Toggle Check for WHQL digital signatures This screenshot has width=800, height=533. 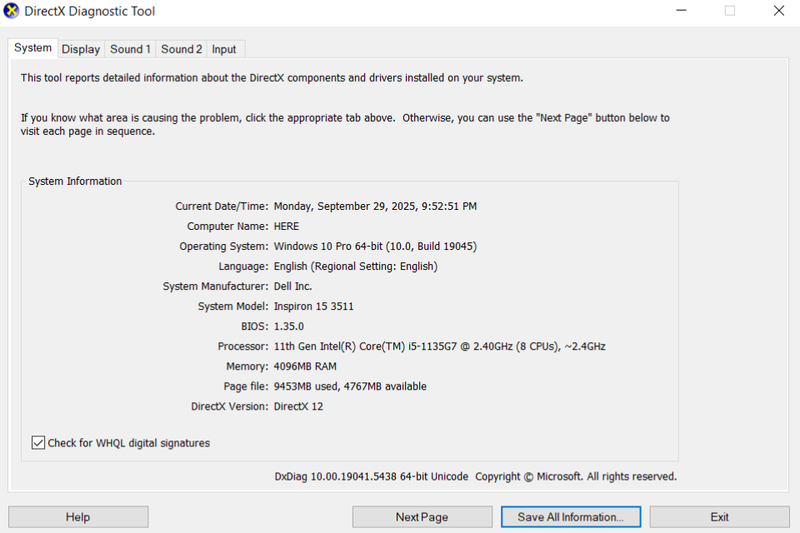coord(39,443)
